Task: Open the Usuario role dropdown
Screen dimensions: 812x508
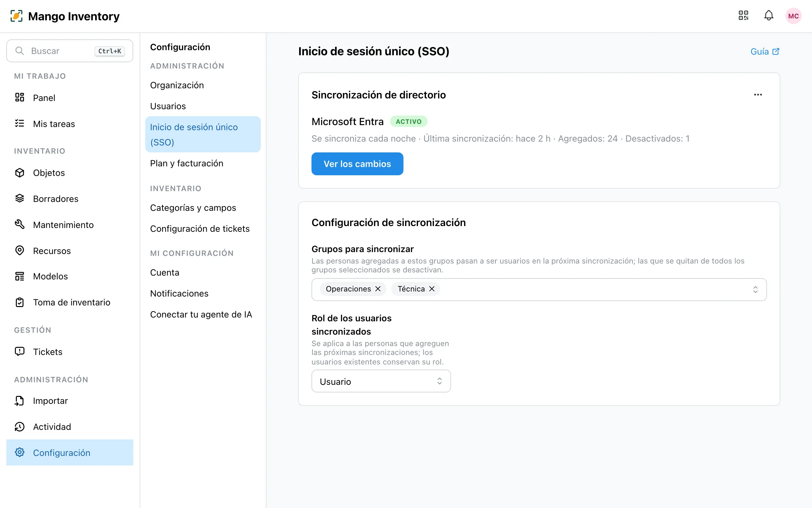Action: (x=381, y=381)
